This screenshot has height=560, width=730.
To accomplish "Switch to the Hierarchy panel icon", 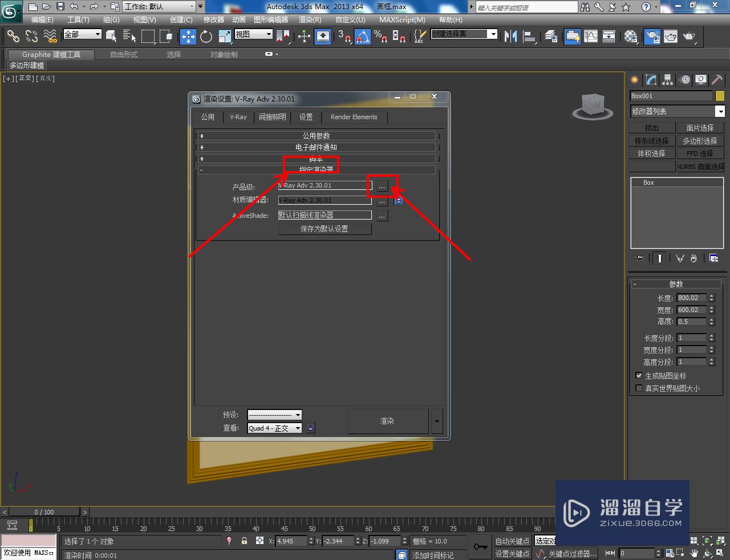I will coord(668,80).
